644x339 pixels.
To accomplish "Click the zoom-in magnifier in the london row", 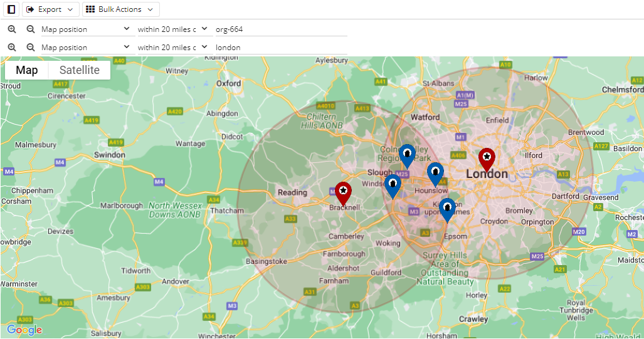I will click(12, 47).
